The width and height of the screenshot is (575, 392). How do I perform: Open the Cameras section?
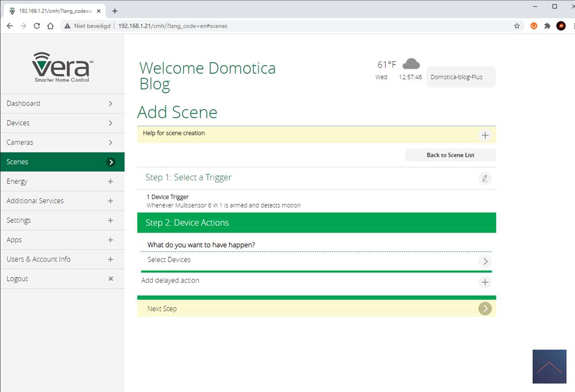coord(62,142)
